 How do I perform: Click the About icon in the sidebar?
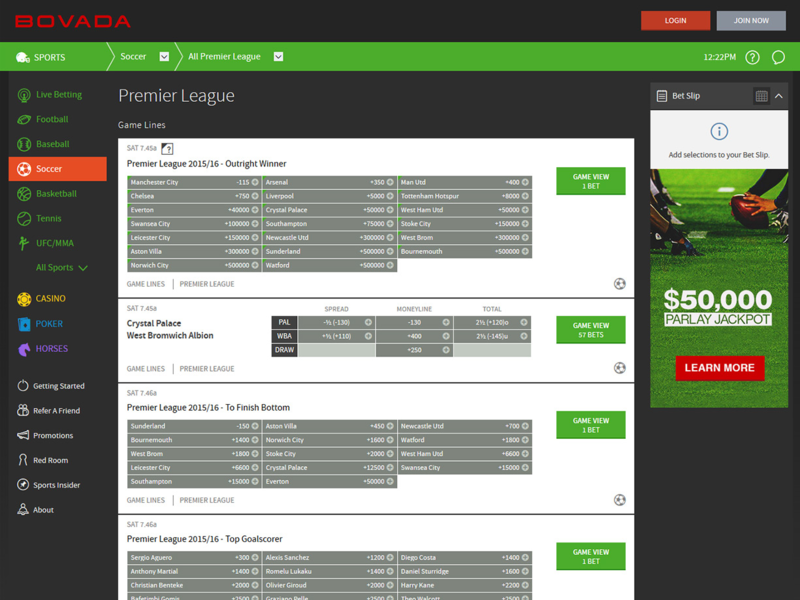tap(22, 509)
